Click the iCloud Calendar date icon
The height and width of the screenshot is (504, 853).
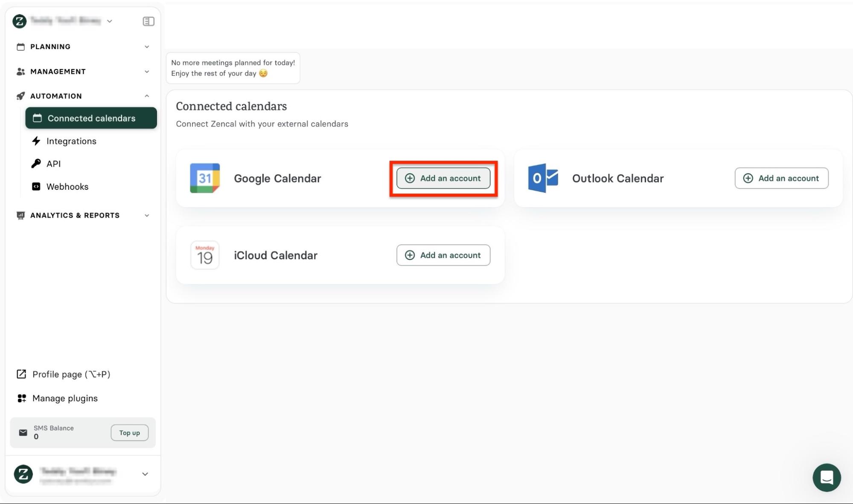(x=205, y=255)
